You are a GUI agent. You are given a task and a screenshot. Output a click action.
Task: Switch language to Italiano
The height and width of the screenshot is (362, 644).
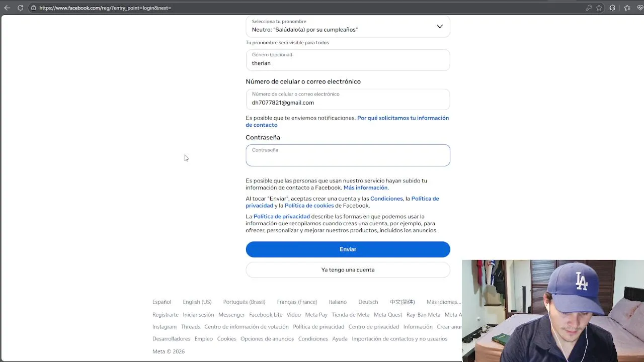pos(338,302)
